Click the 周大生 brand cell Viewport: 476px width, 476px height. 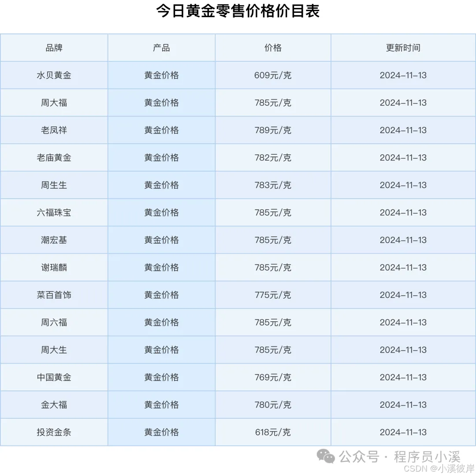(x=54, y=350)
